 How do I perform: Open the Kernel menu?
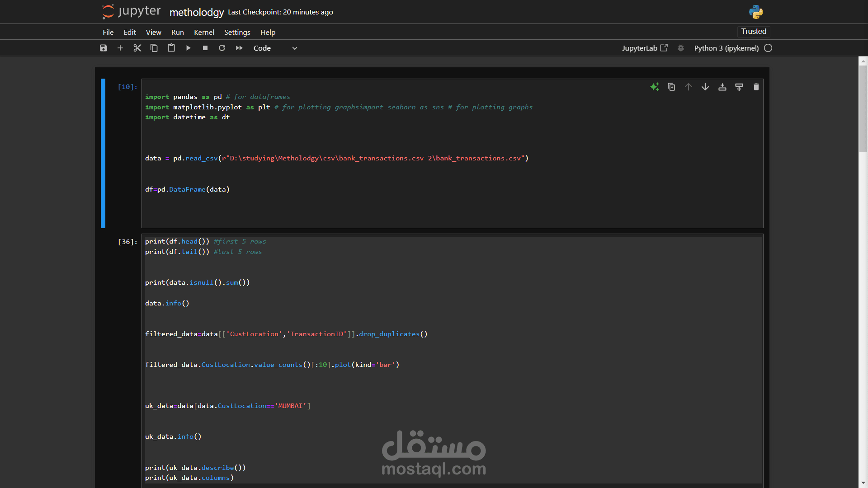click(204, 32)
